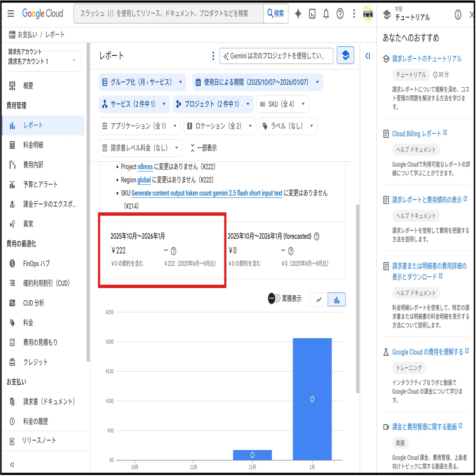This screenshot has height=476, width=476.
Task: Click help icon beside forecasted heading
Action: coord(317,237)
